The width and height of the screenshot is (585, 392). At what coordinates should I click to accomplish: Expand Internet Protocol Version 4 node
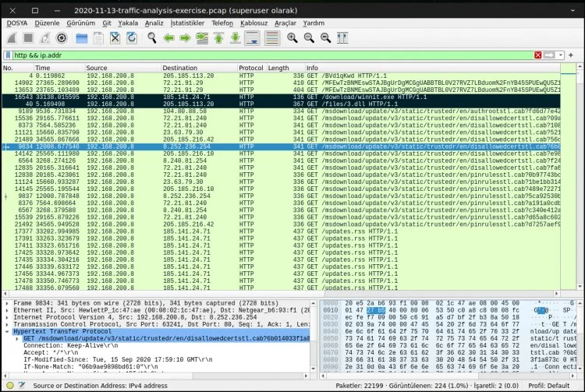[7, 317]
